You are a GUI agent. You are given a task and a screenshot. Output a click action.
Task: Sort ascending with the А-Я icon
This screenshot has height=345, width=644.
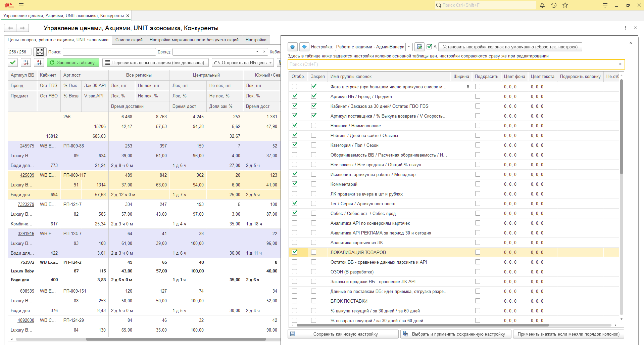click(x=26, y=62)
